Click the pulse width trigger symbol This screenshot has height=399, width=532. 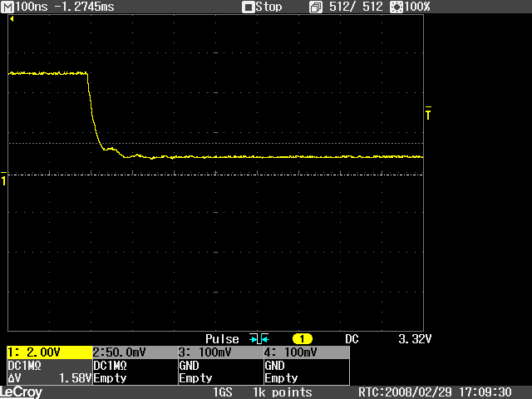point(260,339)
